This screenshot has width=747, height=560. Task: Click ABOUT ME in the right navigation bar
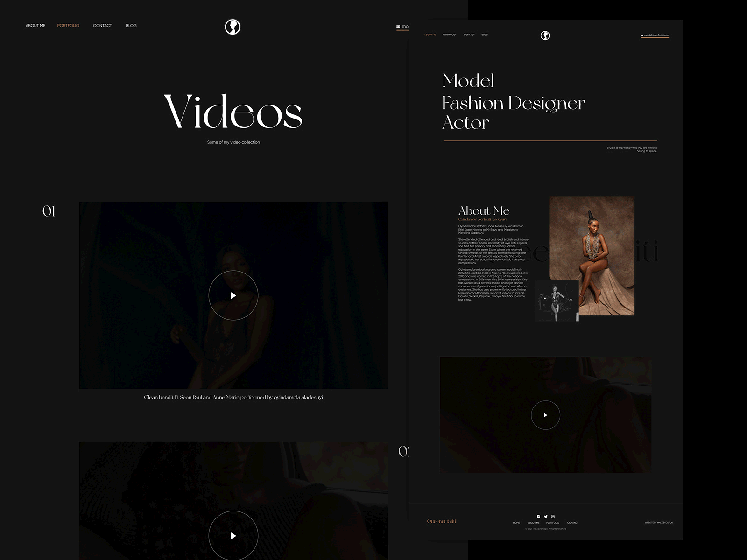(x=429, y=35)
